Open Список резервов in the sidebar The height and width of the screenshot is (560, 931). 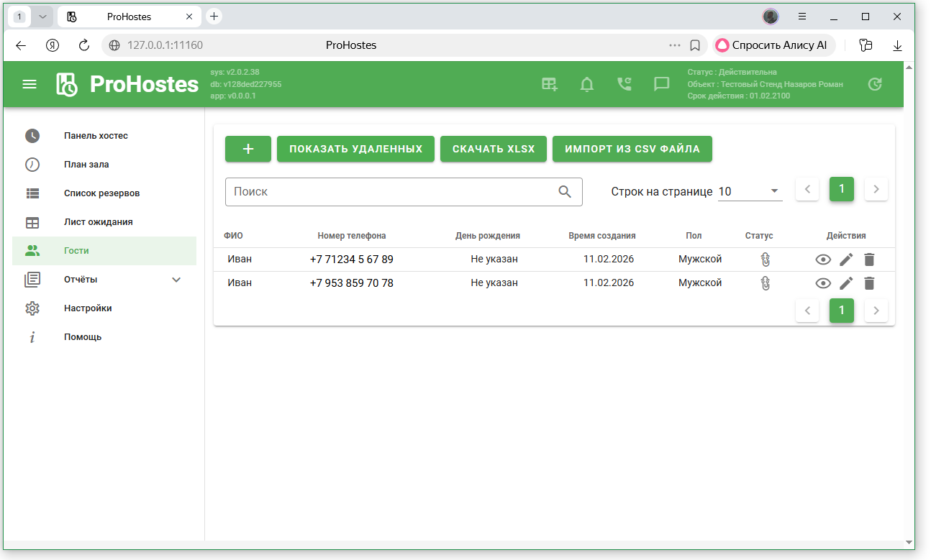point(101,193)
